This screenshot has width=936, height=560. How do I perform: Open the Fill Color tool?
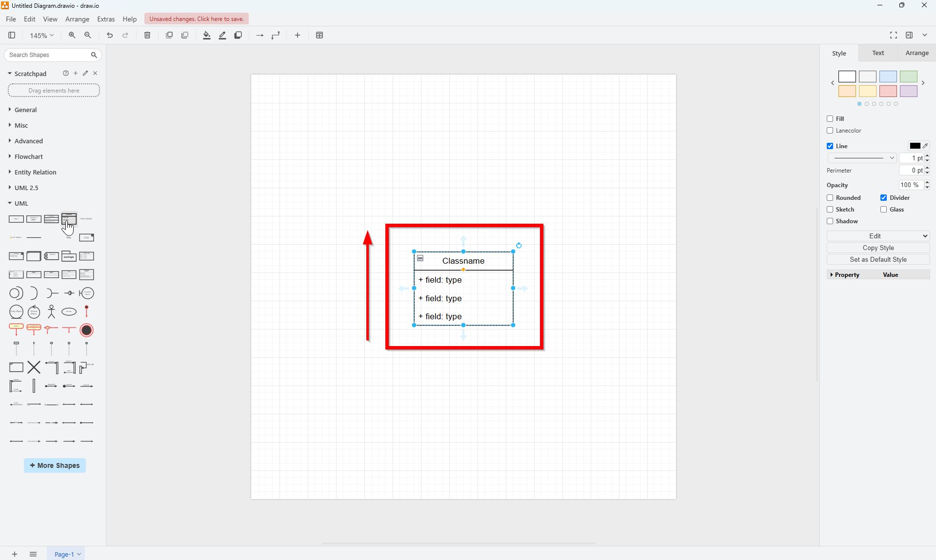[206, 35]
